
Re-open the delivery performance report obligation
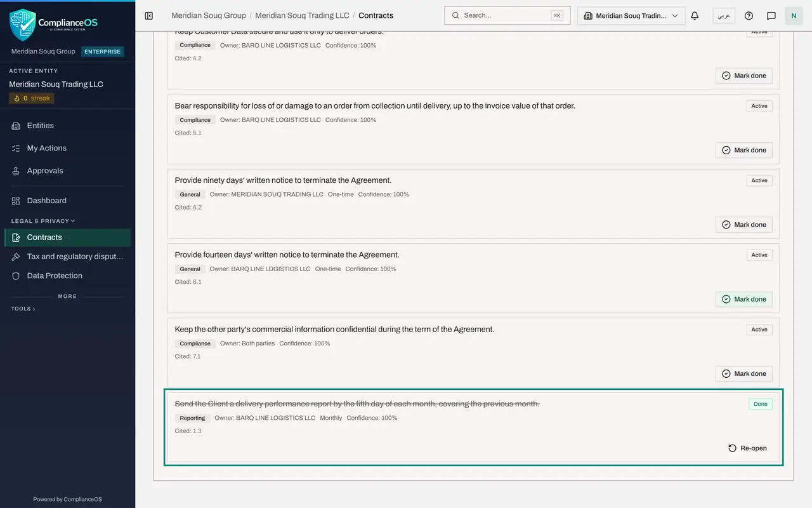[747, 448]
